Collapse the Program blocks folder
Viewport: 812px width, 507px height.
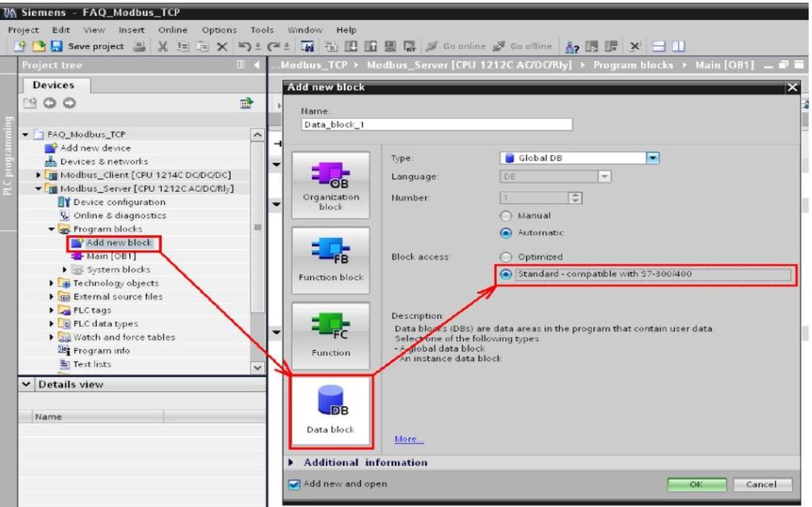click(x=52, y=229)
